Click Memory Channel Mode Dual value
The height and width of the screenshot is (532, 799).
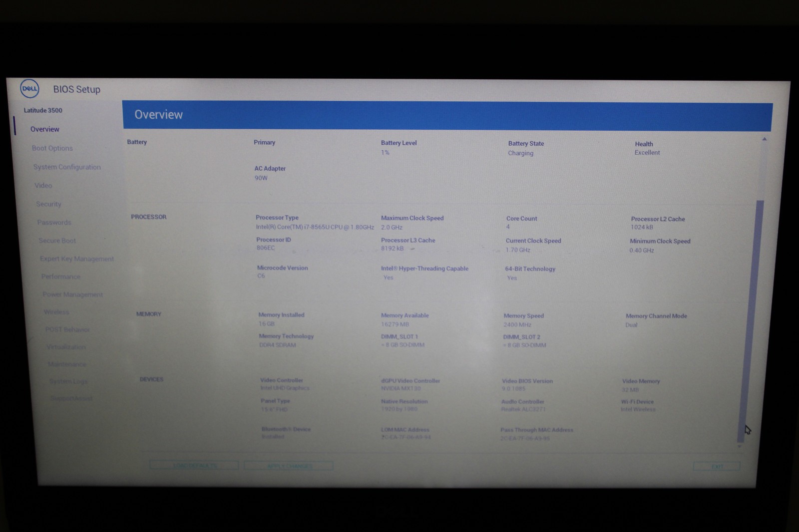(x=631, y=325)
